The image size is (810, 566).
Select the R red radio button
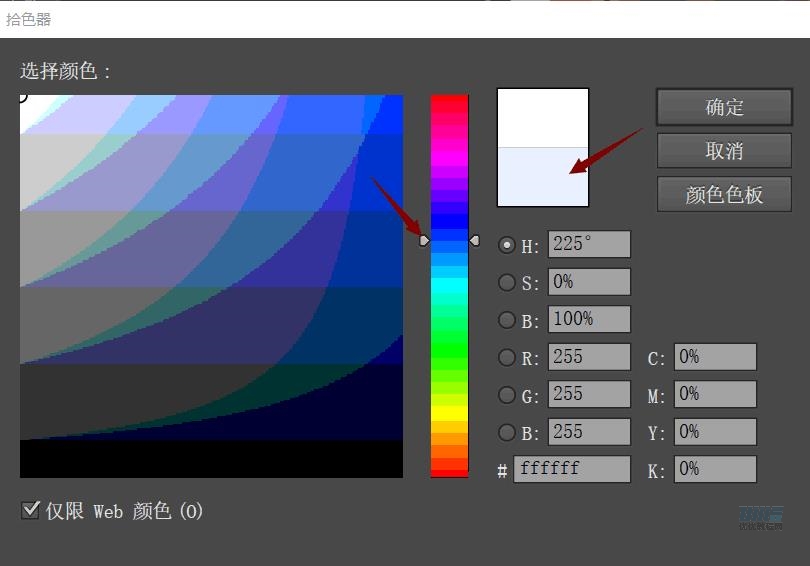[507, 357]
